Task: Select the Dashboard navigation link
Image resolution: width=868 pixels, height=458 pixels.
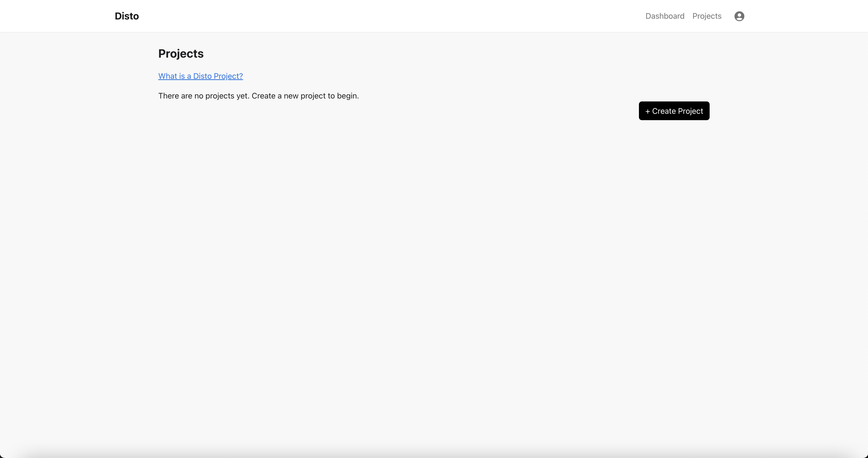Action: point(665,16)
